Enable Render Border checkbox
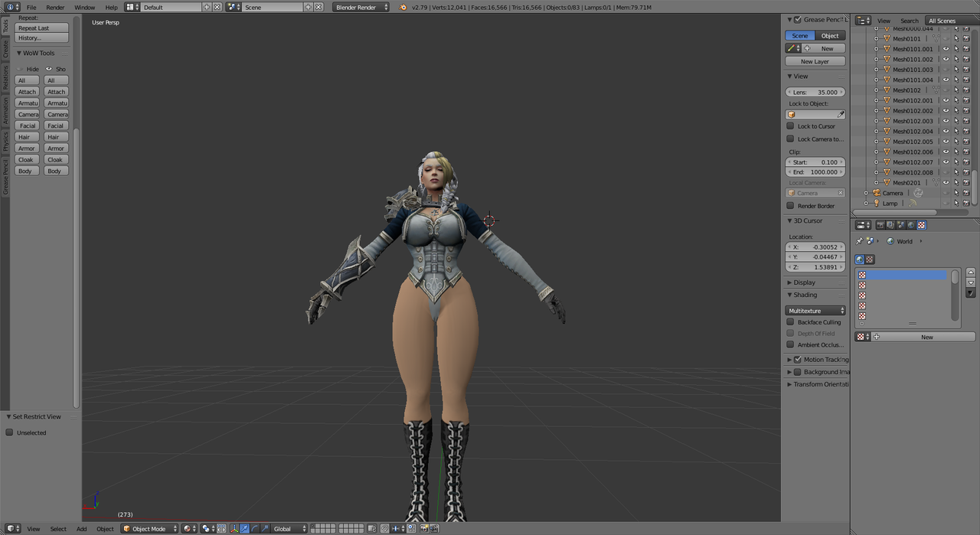This screenshot has height=535, width=980. pyautogui.click(x=790, y=206)
